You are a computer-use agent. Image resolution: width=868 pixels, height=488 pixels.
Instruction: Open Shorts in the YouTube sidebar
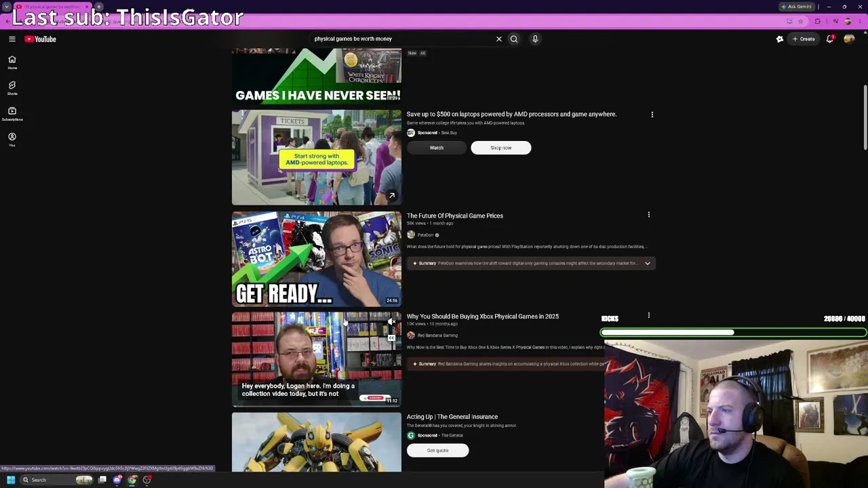coord(12,88)
